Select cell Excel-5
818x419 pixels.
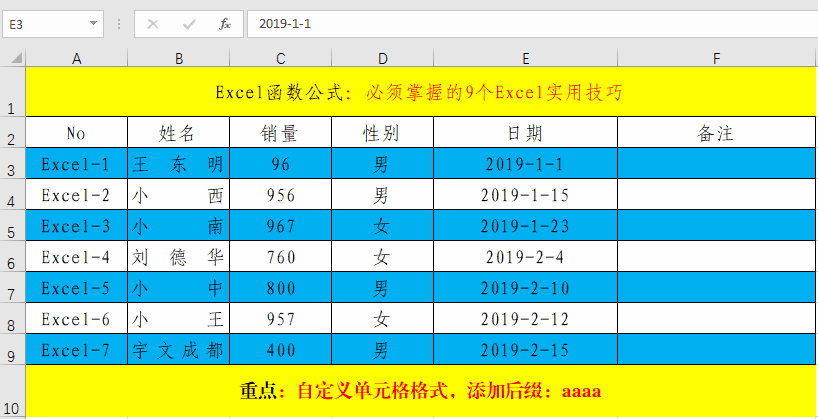point(77,287)
